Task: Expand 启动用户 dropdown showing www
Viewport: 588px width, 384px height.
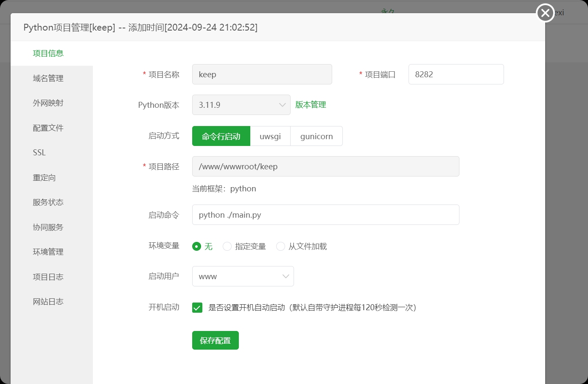Action: tap(243, 276)
